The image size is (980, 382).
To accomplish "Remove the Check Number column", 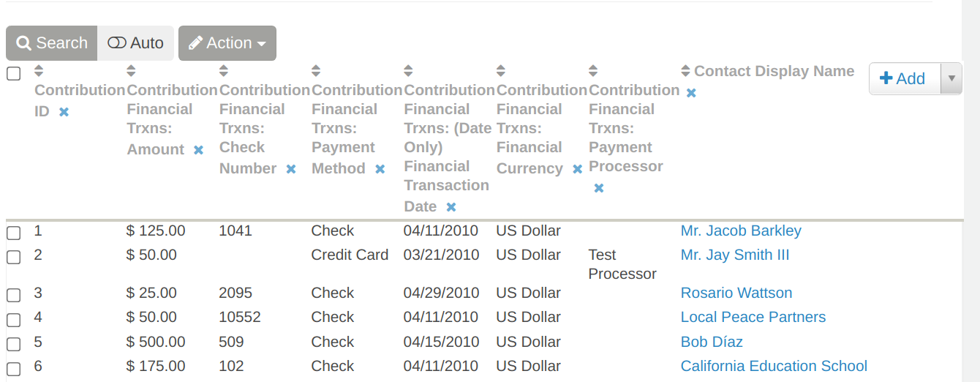I will click(x=291, y=169).
